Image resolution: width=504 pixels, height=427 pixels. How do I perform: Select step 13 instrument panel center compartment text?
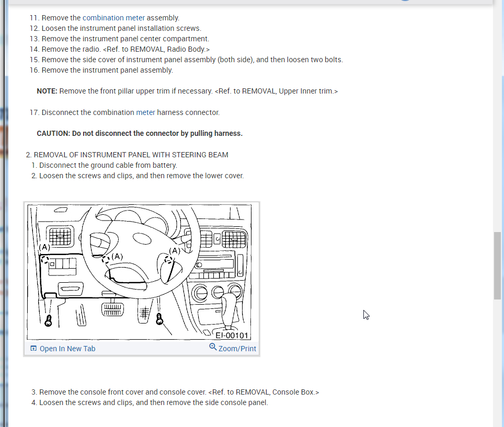[x=119, y=39]
